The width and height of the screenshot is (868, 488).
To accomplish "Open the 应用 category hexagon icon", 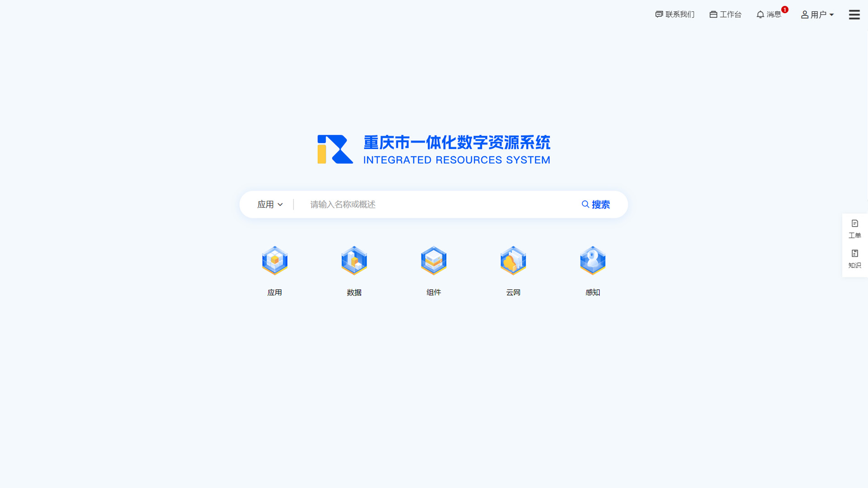I will 274,261.
